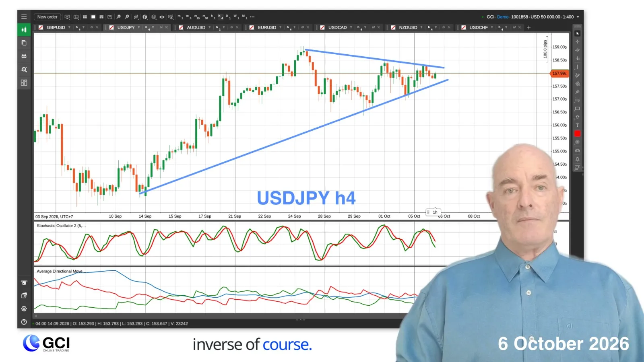Open the chart type candlestick icon in toolbar
This screenshot has width=644, height=362.
click(136, 17)
